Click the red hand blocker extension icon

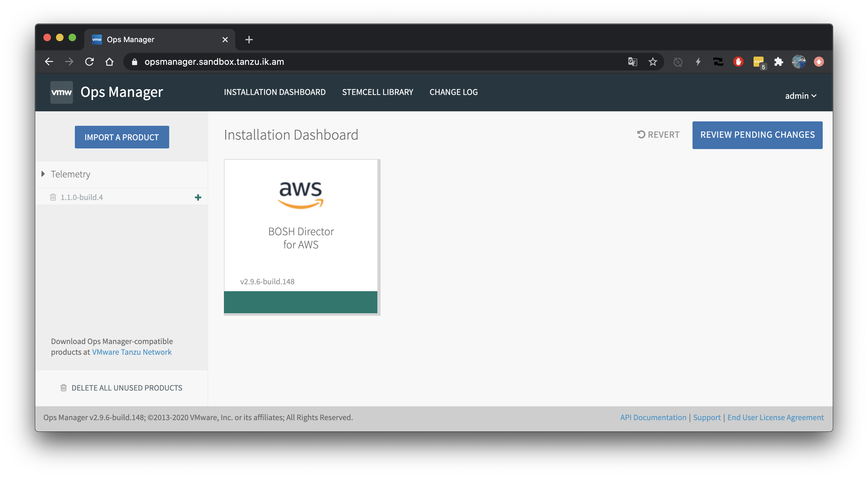click(x=738, y=62)
